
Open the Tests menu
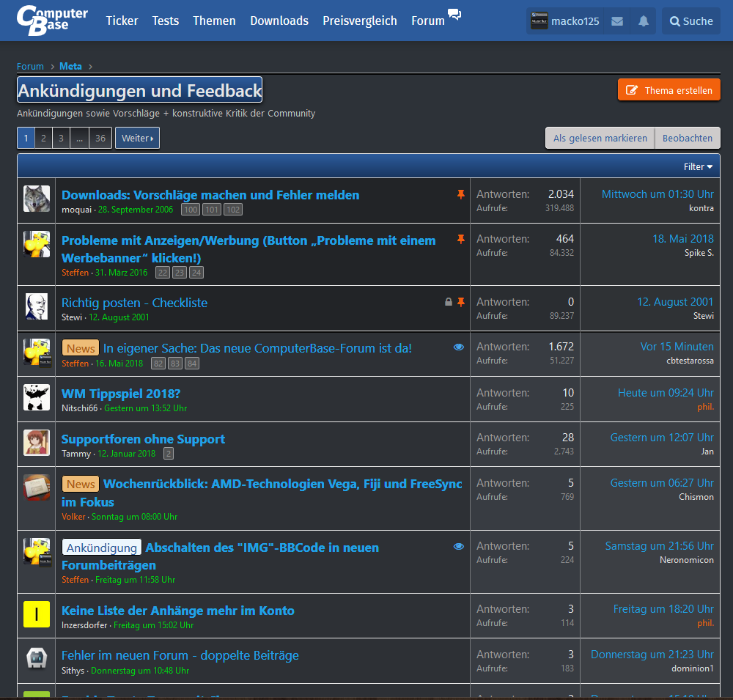[166, 21]
